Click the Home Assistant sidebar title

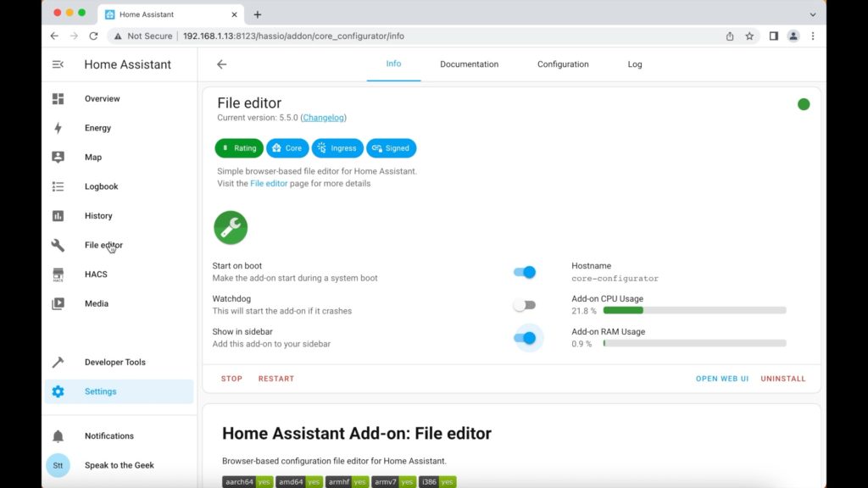click(x=127, y=64)
